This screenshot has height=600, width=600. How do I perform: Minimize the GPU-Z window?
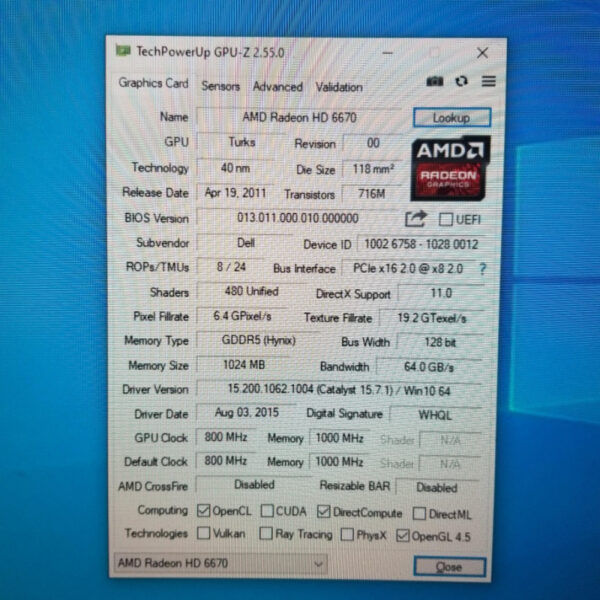click(388, 53)
